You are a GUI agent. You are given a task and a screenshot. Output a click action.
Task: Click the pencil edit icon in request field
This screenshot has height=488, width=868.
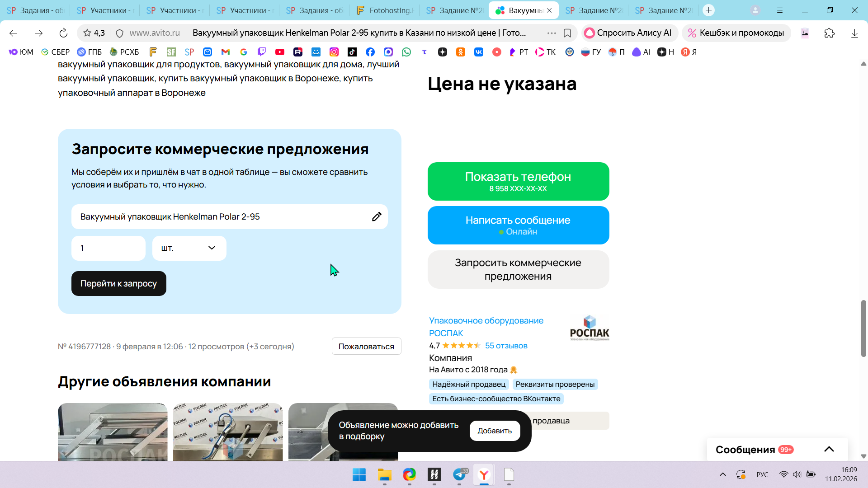tap(377, 217)
